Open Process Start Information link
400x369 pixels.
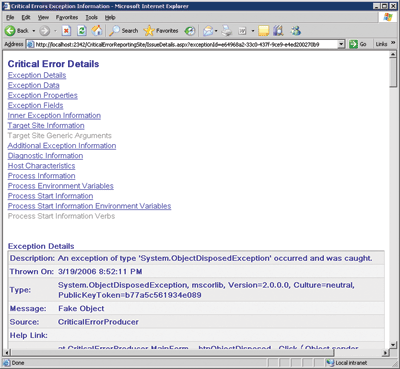(50, 196)
